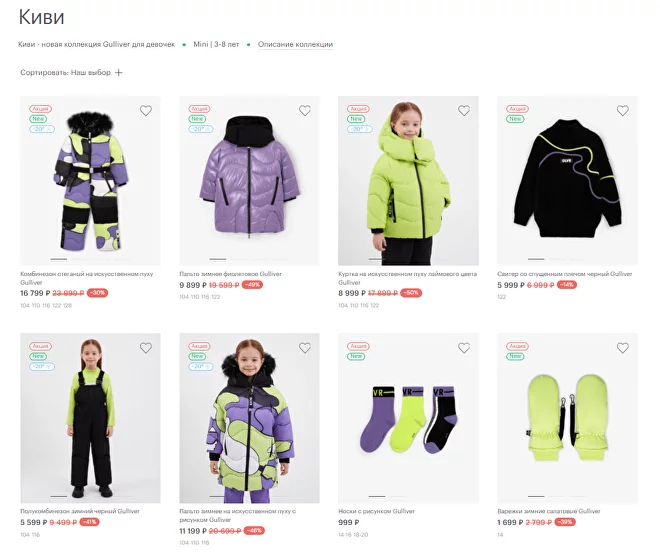Favorite the Gulliver patterned socks set

pyautogui.click(x=464, y=348)
